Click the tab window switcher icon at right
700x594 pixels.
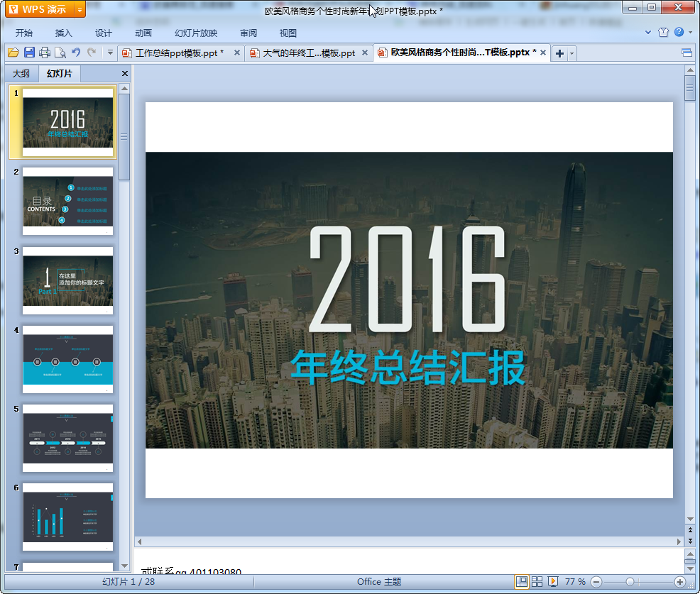(x=687, y=53)
